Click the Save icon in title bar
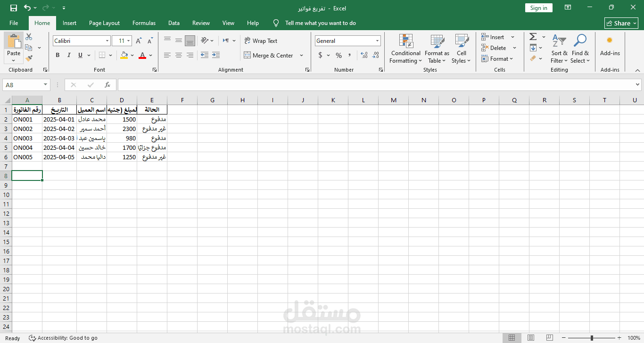This screenshot has height=343, width=644. (x=14, y=8)
